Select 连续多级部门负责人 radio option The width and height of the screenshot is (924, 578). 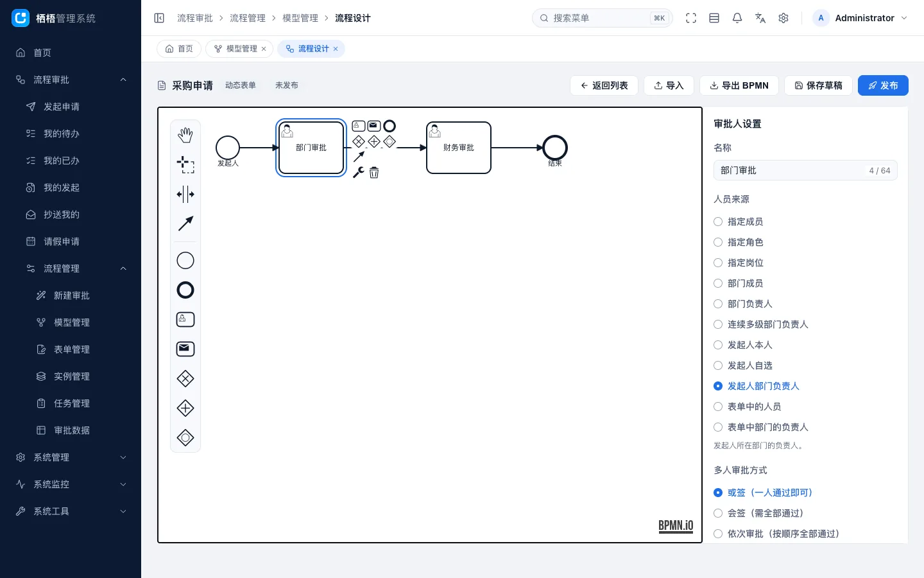761,324
